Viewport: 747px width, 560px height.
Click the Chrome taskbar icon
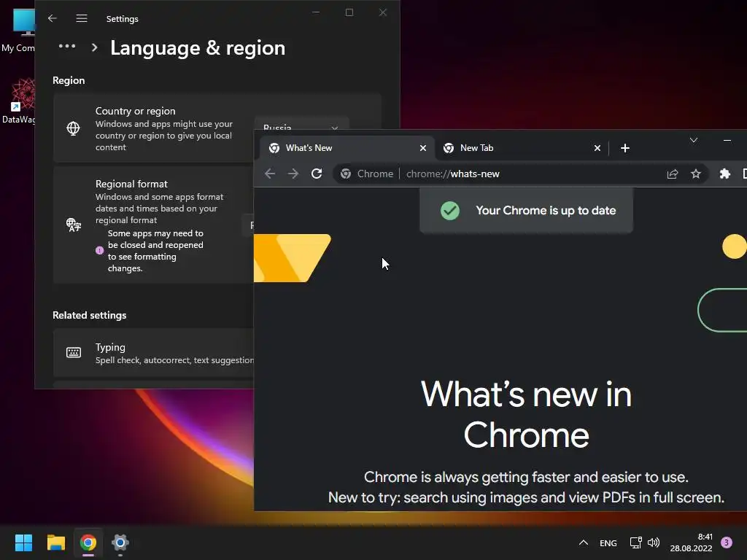click(88, 542)
